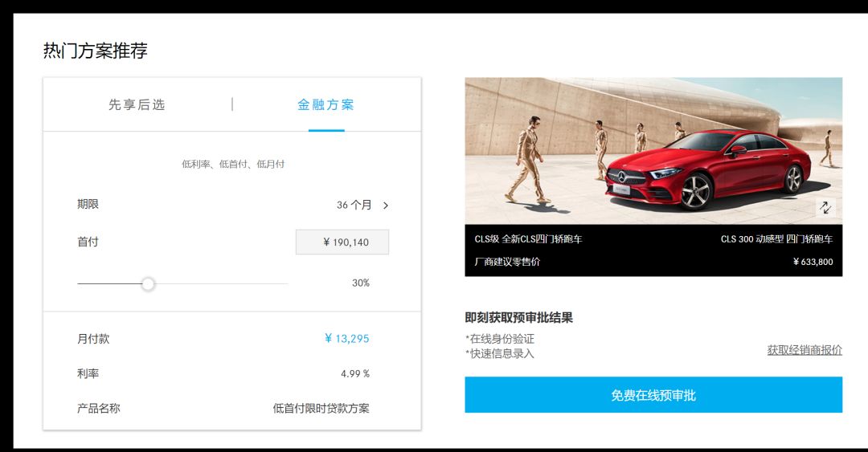Viewport: 868px width, 452px height.
Task: Click the CLS 300 动感型 四门轿跑车 label
Action: [776, 239]
